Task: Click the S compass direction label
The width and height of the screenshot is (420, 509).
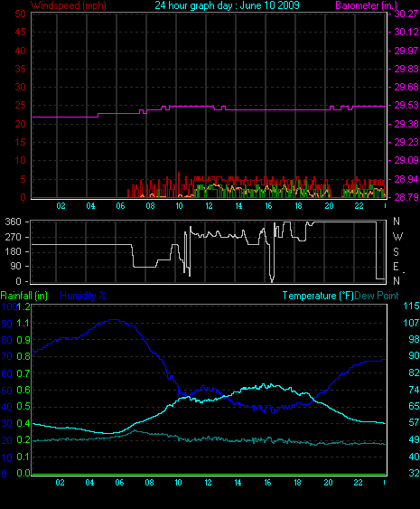Action: tap(396, 252)
